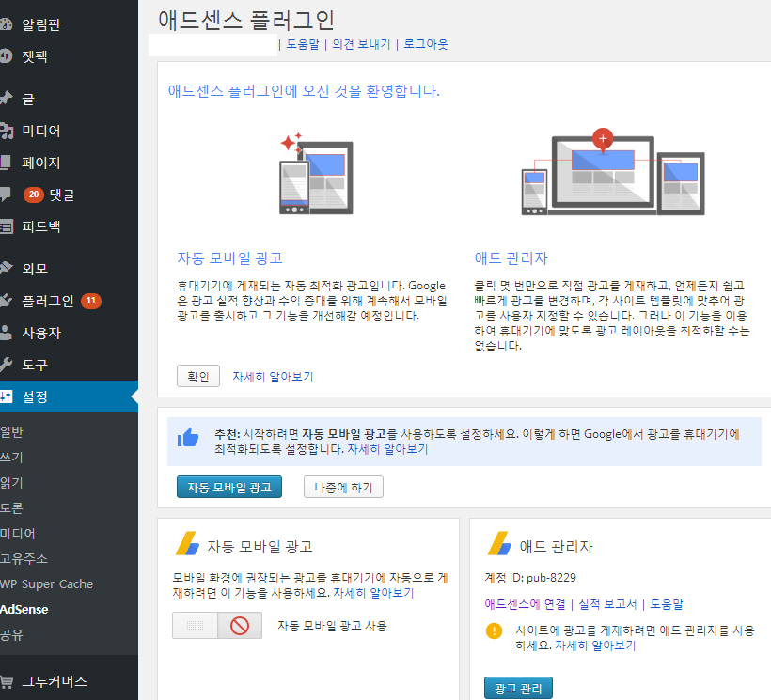771x700 pixels.
Task: Click the AdSense logo beside 애드 관리자 heading
Action: [x=499, y=543]
